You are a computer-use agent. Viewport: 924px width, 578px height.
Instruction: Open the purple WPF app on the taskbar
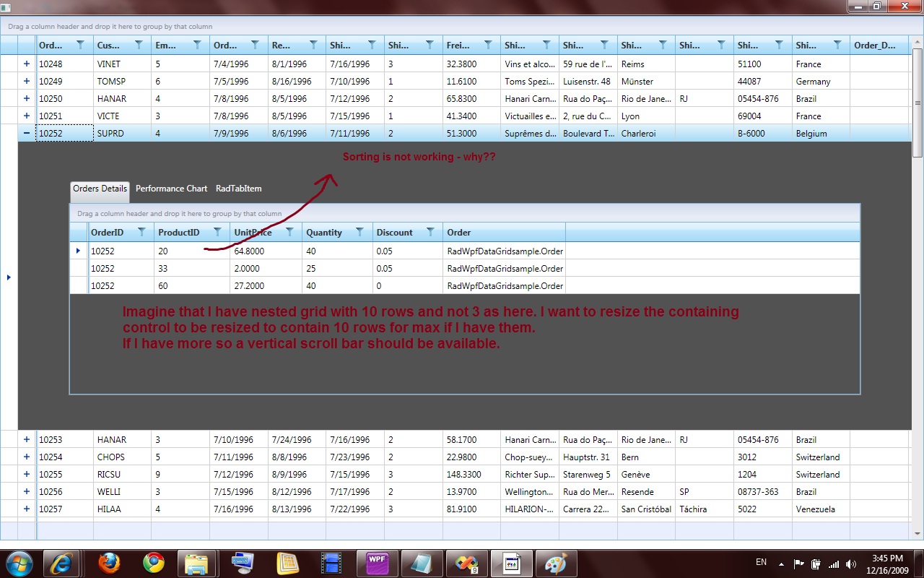(377, 563)
